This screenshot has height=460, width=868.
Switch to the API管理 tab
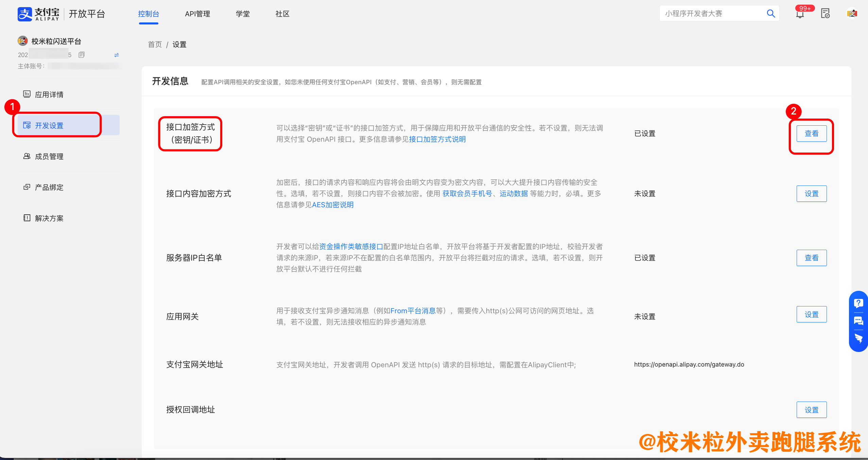click(x=197, y=14)
